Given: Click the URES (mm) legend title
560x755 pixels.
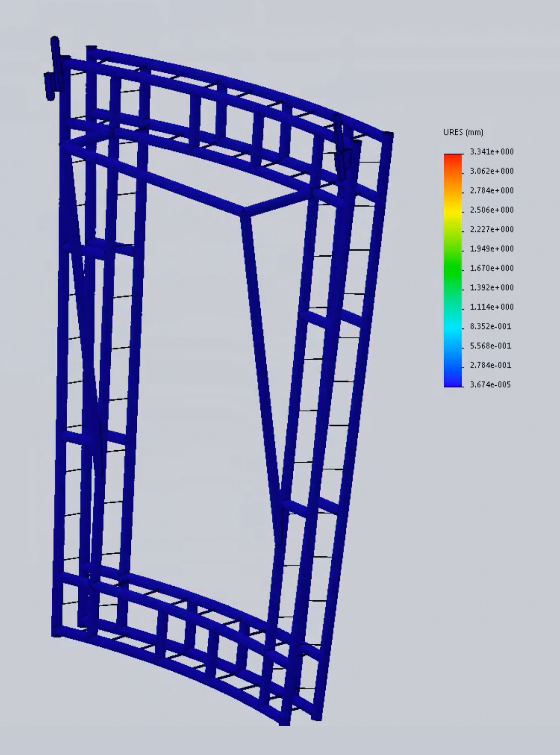Looking at the screenshot, I should point(463,132).
